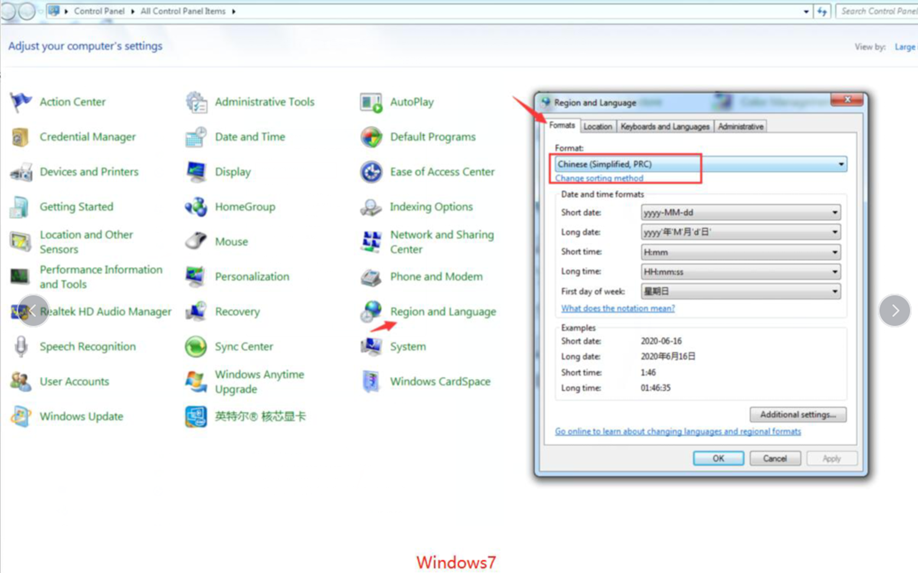This screenshot has height=573, width=918.
Task: Open Date and Time icon
Action: pos(196,137)
